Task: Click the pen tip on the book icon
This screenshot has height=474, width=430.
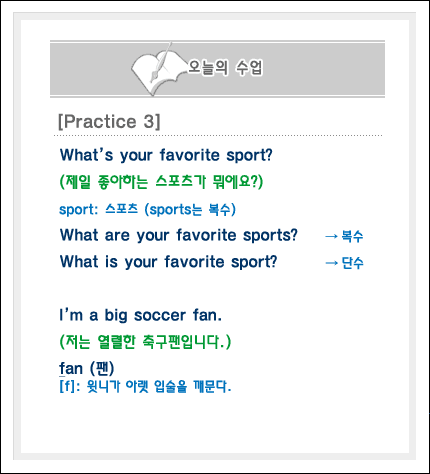Action: (153, 78)
